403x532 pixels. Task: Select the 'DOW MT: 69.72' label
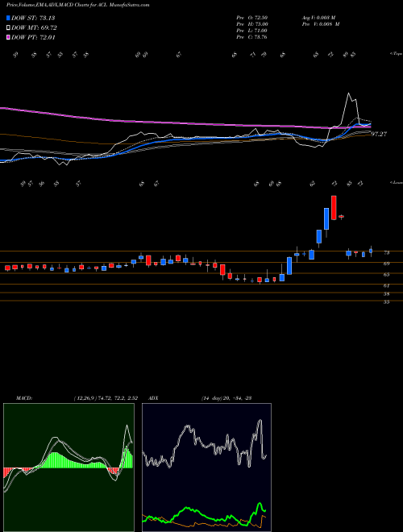[x=34, y=28]
